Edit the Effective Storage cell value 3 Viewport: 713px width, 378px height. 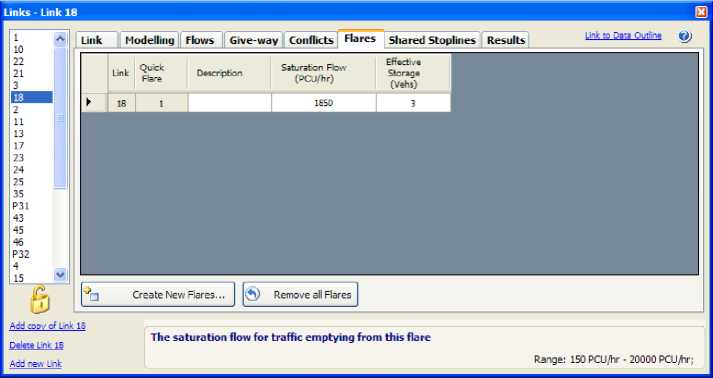413,103
